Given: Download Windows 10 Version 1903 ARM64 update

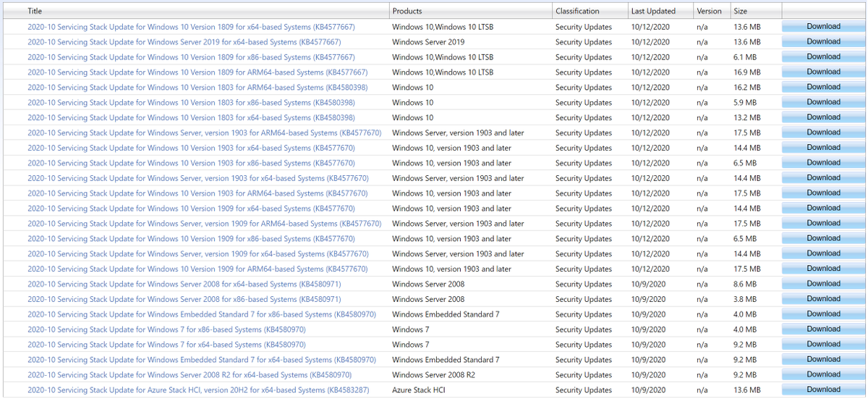Looking at the screenshot, I should pyautogui.click(x=824, y=193).
